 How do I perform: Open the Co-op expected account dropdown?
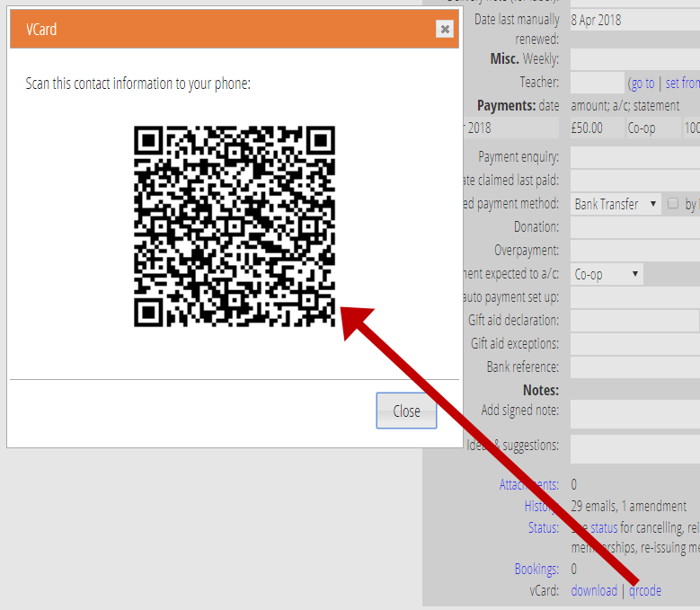pyautogui.click(x=607, y=274)
